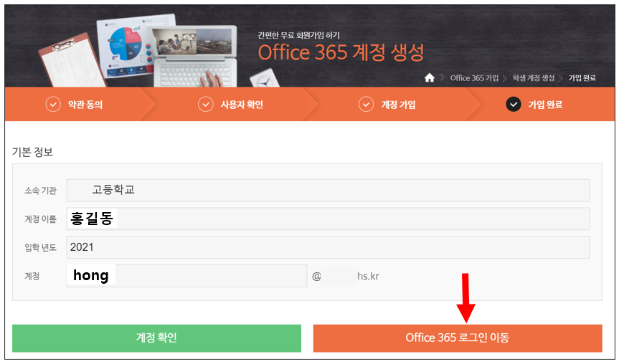Click the 소속 기관 field showing 고등학교
This screenshot has height=364, width=619.
pos(328,190)
